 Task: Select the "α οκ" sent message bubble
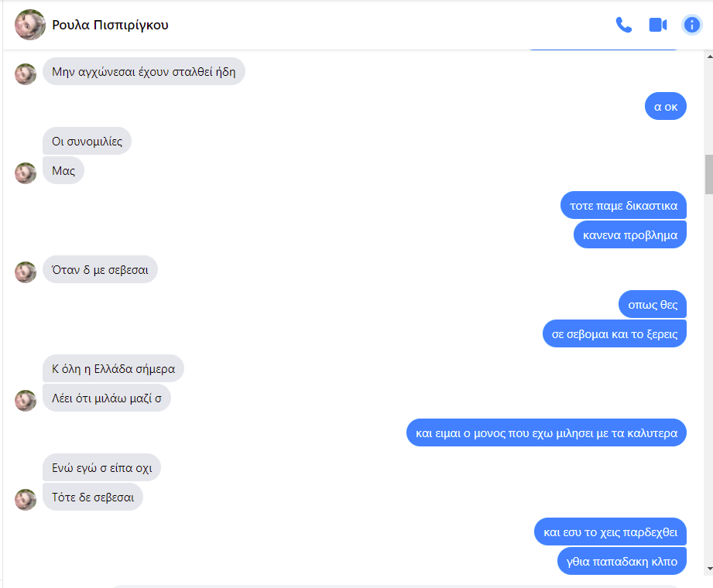pos(666,107)
